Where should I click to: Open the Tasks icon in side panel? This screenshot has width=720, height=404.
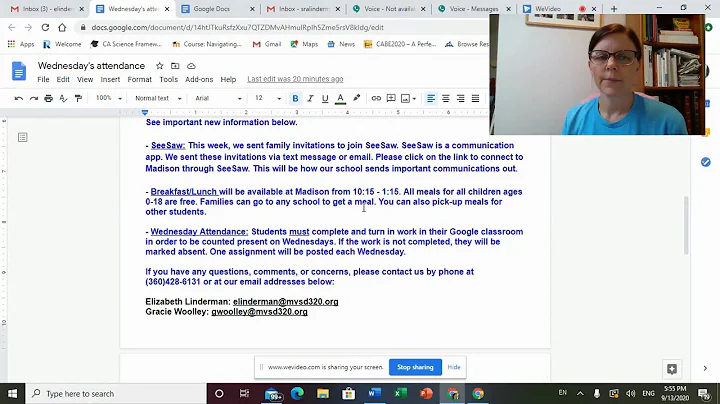[706, 162]
